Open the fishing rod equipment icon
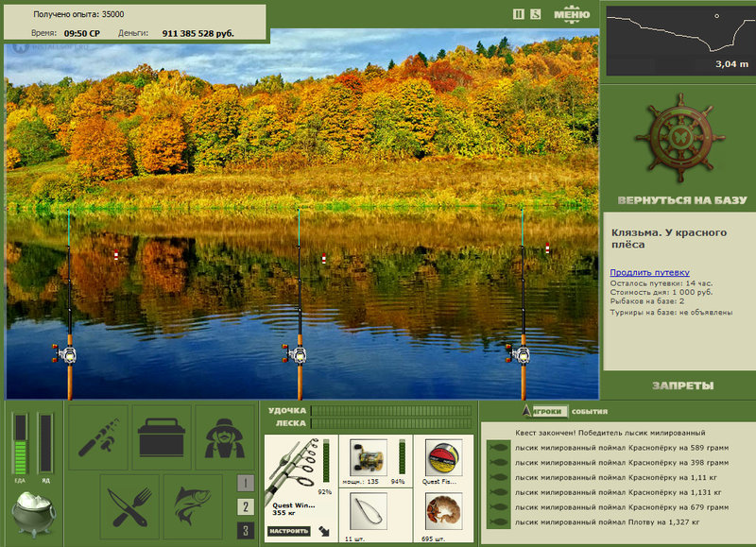Screen dimensions: 756x547 click(x=97, y=437)
